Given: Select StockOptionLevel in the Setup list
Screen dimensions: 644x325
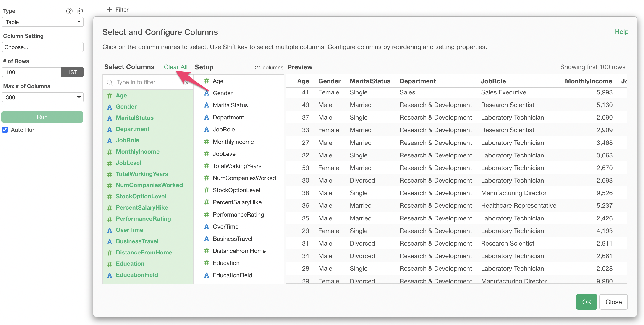Looking at the screenshot, I should (x=236, y=190).
